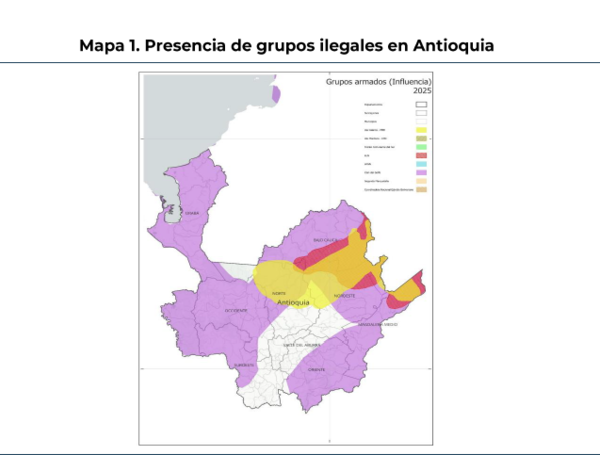This screenshot has width=600, height=455.
Task: Click the heading 'Mapa 1. Presencia de grupos ilegales en Antioquia'
Action: [x=286, y=46]
